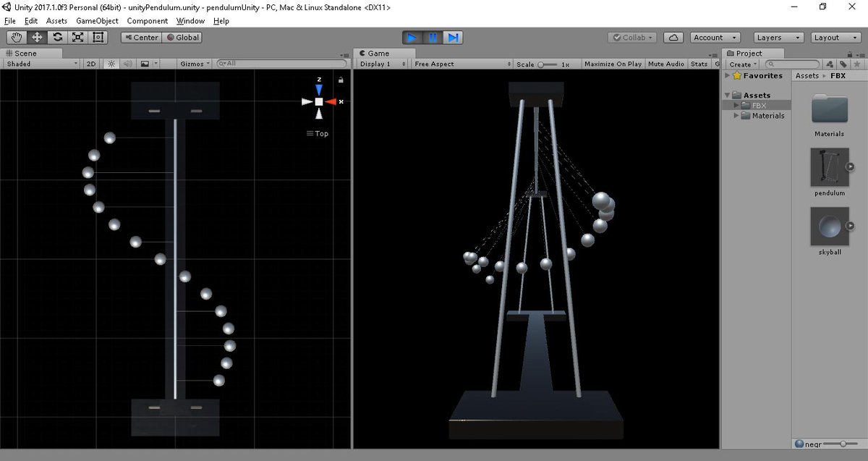Expand the Favorites tree arrow
Screen dimensions: 868x461
[x=727, y=75]
